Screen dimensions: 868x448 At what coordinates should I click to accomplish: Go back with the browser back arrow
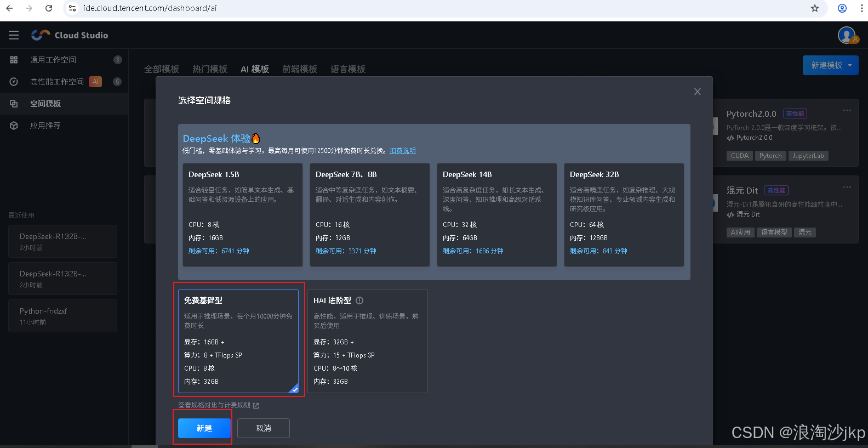(x=9, y=8)
